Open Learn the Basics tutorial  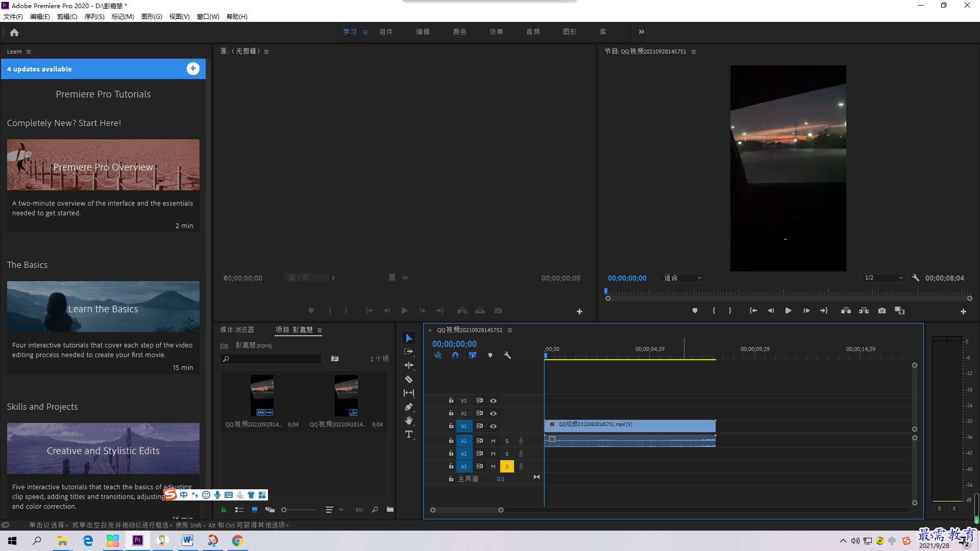(103, 307)
